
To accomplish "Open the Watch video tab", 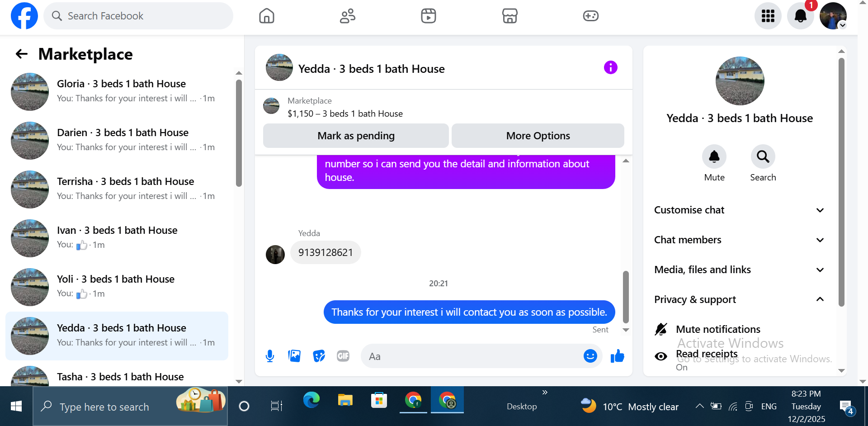I will (x=428, y=16).
